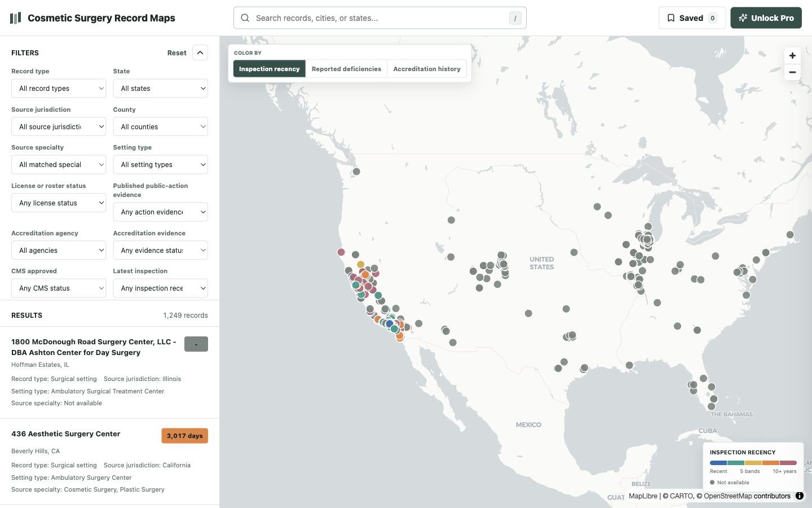Zoom out the map with minus

pos(792,72)
